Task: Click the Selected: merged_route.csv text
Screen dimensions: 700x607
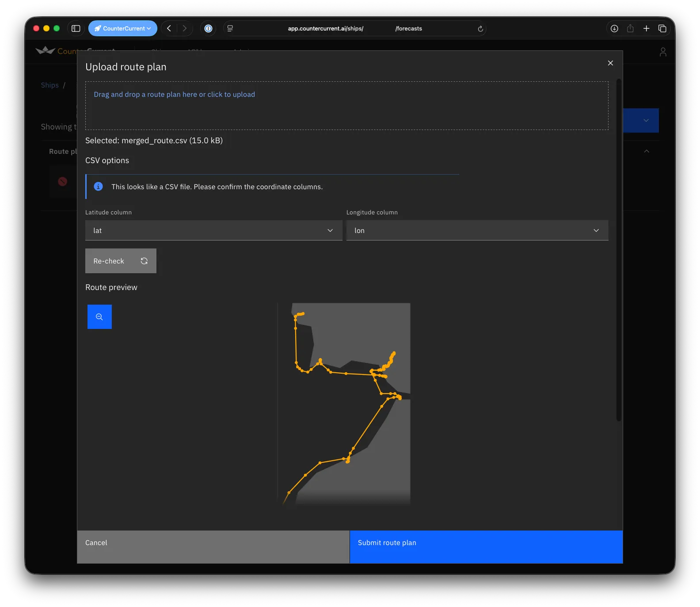Action: [154, 141]
